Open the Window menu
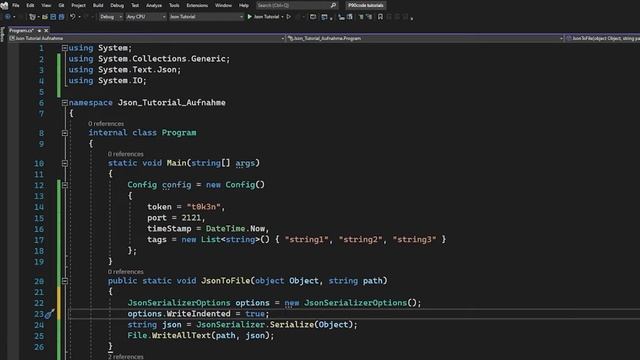The height and width of the screenshot is (360, 640). (223, 5)
